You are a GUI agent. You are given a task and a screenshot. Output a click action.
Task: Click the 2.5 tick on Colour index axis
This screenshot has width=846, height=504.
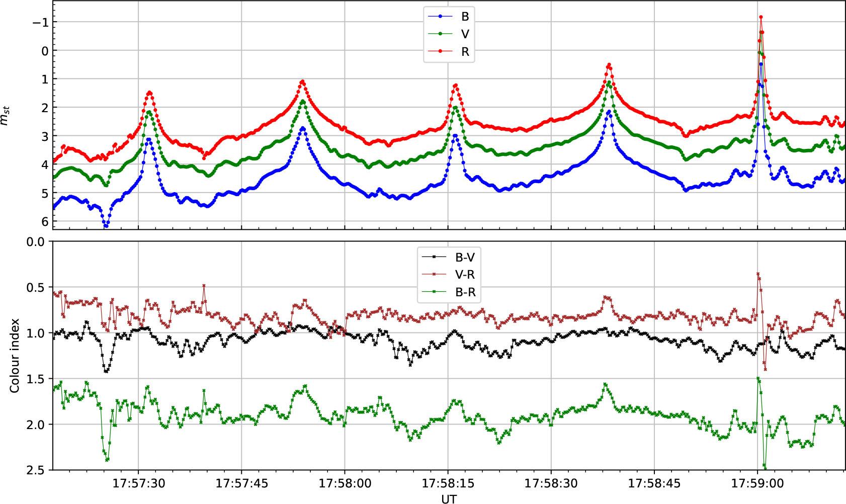(37, 470)
